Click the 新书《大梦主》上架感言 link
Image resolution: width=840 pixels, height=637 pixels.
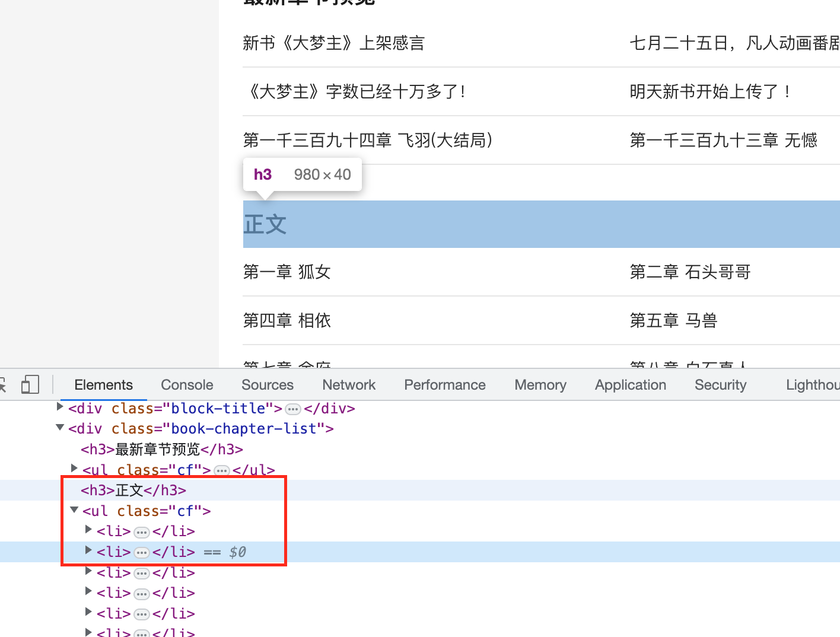(334, 43)
